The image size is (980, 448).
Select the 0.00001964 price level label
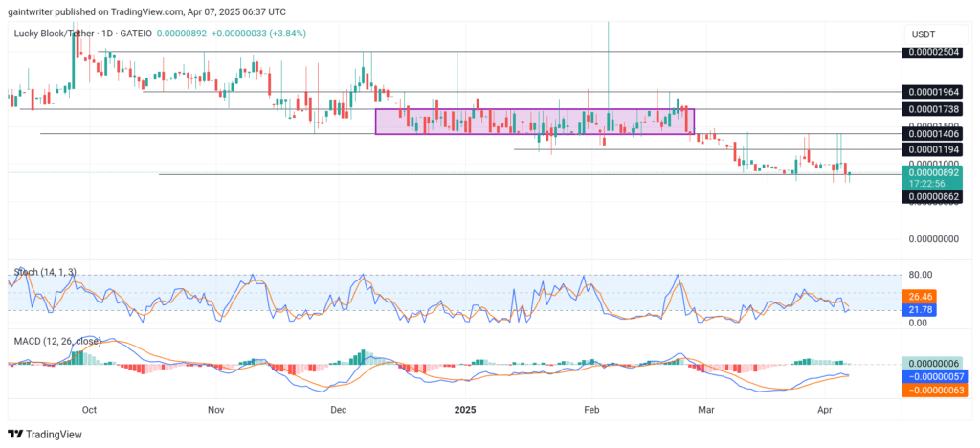point(931,92)
